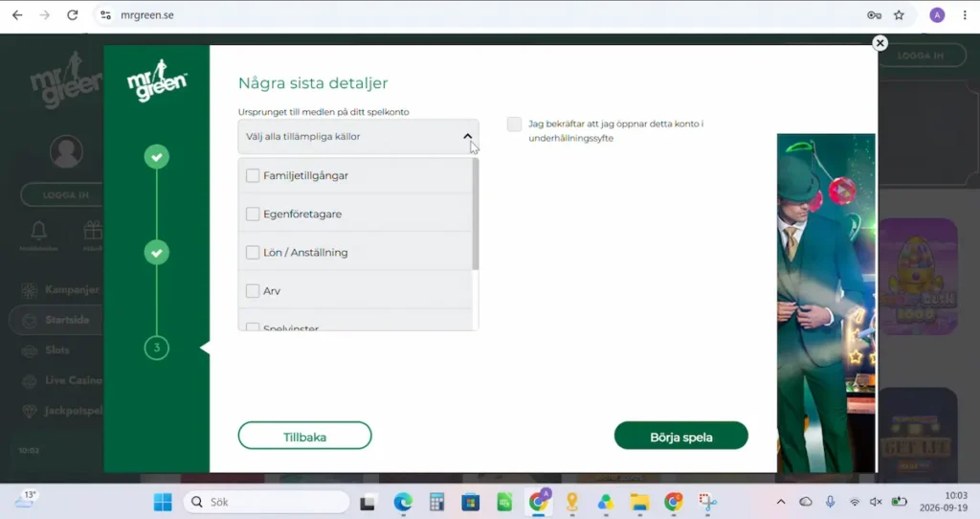
Task: Tick the Lön / Anställning checkbox
Action: pos(253,252)
